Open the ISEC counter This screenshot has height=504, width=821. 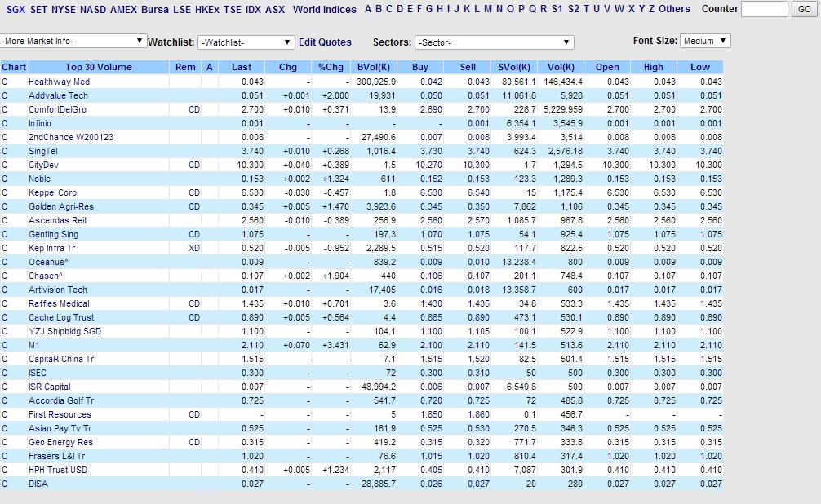(38, 374)
